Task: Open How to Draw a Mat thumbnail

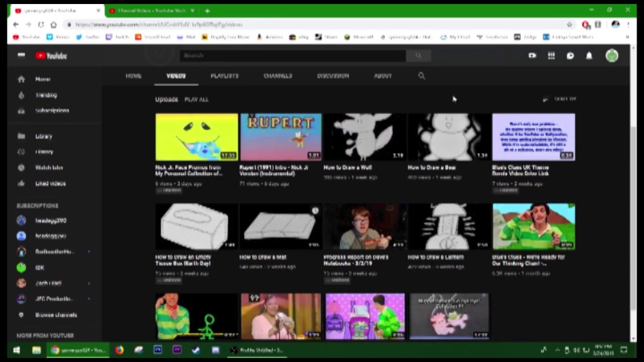Action: (281, 227)
